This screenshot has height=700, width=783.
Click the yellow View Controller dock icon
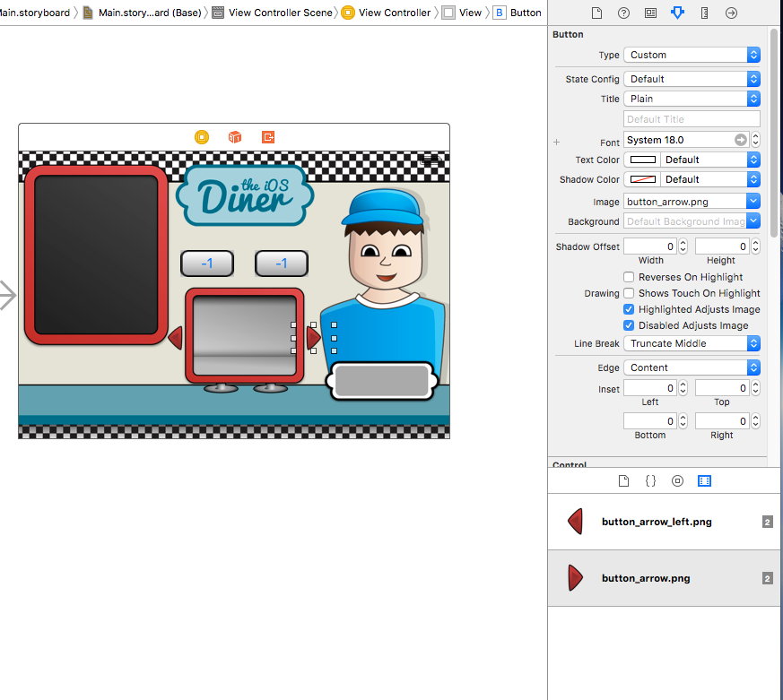pyautogui.click(x=202, y=137)
